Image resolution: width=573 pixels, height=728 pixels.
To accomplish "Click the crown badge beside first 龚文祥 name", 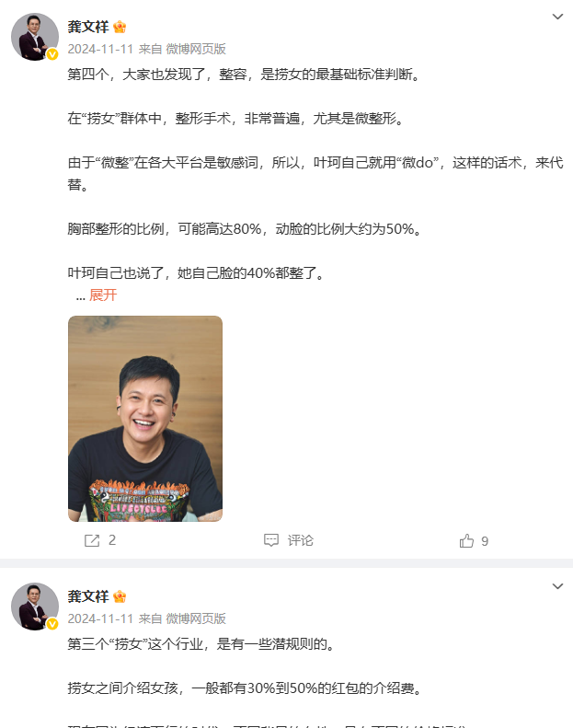I will click(x=120, y=27).
